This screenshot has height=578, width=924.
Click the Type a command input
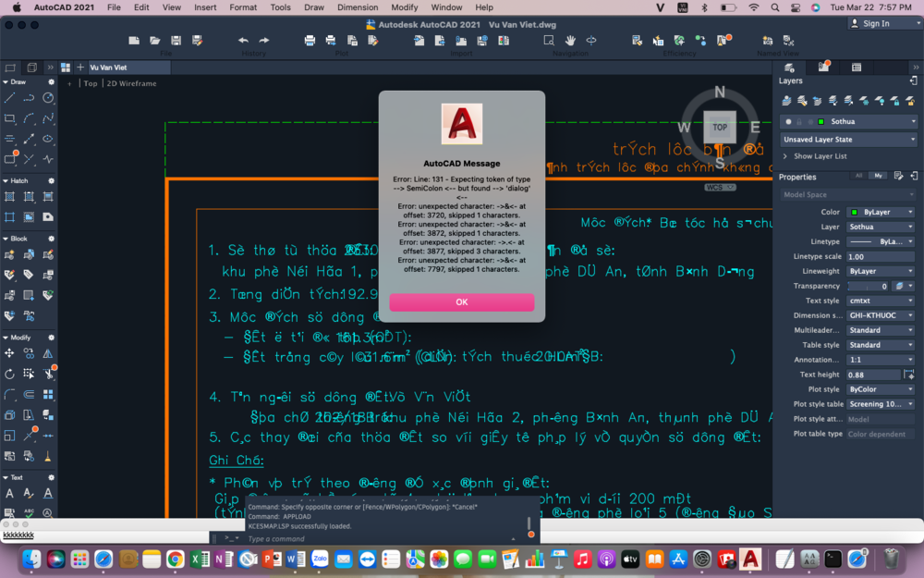[x=377, y=539]
